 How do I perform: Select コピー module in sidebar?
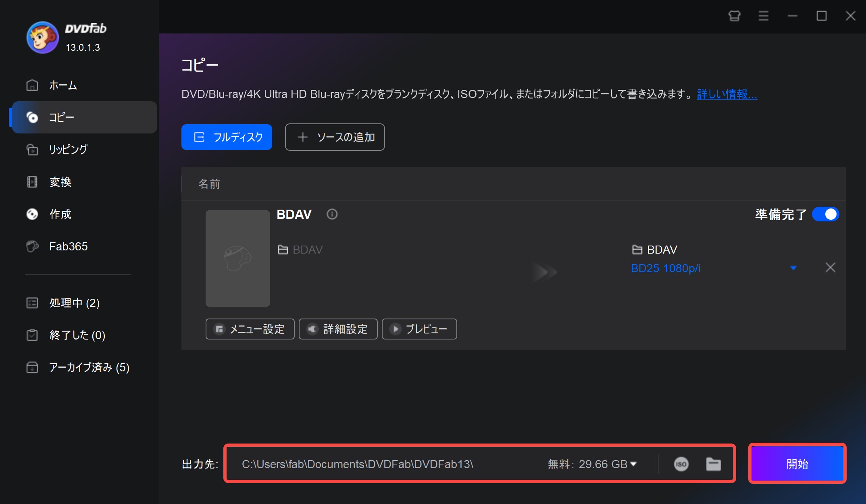(84, 117)
